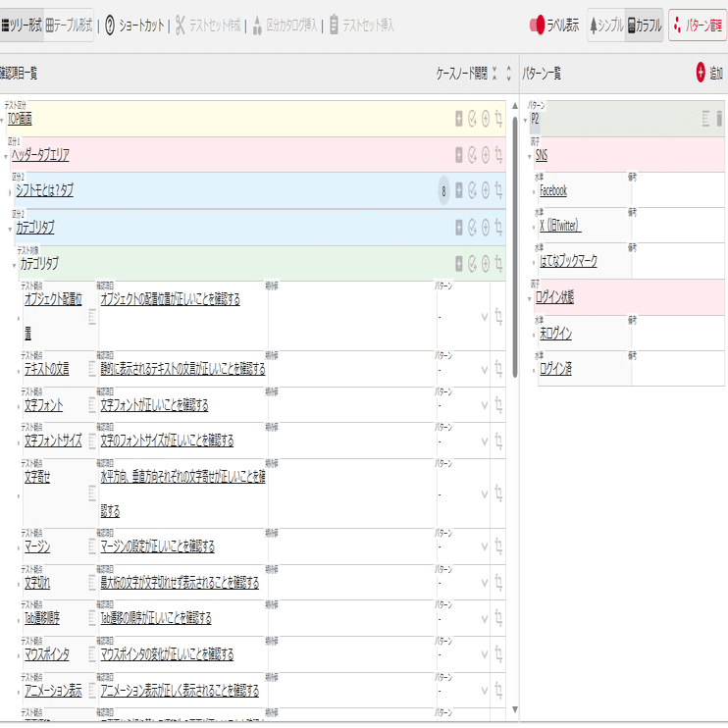Click the tree panel vertical scrollbar
The height and width of the screenshot is (728, 728).
coord(515,247)
